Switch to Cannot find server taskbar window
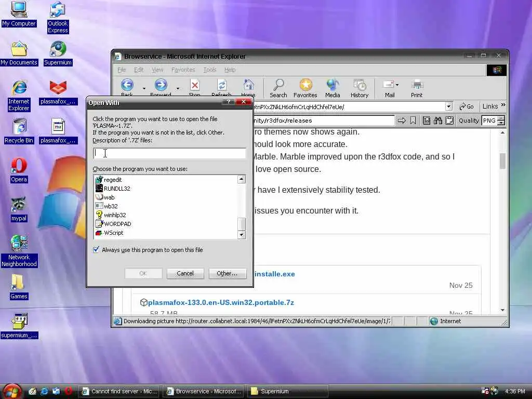The image size is (532, 399). point(119,391)
